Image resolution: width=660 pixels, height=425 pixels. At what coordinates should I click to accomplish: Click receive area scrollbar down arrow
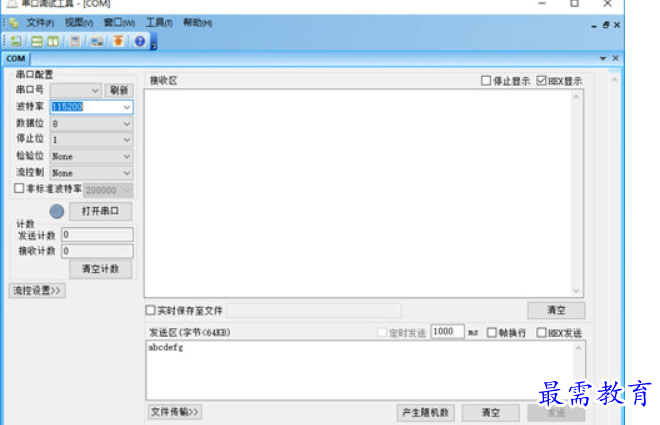click(576, 291)
